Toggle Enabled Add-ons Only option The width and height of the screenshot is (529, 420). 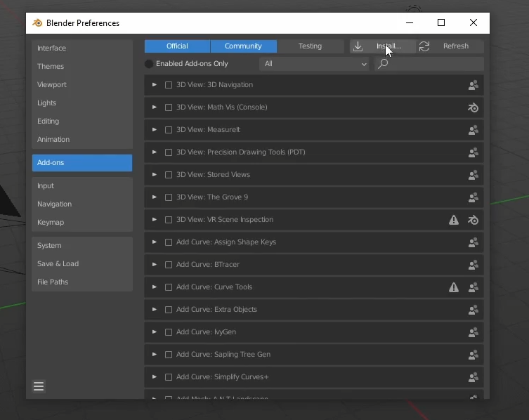tap(186, 64)
